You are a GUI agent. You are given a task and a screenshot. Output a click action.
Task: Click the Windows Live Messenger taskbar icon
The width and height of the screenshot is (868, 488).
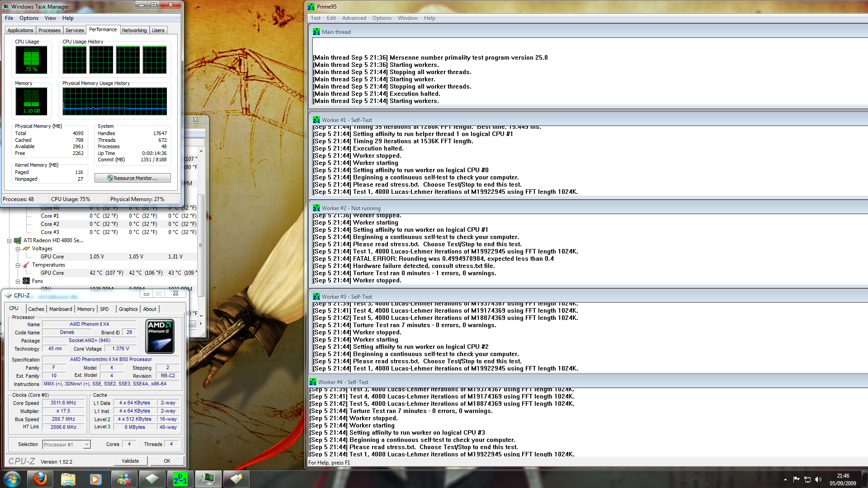click(x=123, y=479)
